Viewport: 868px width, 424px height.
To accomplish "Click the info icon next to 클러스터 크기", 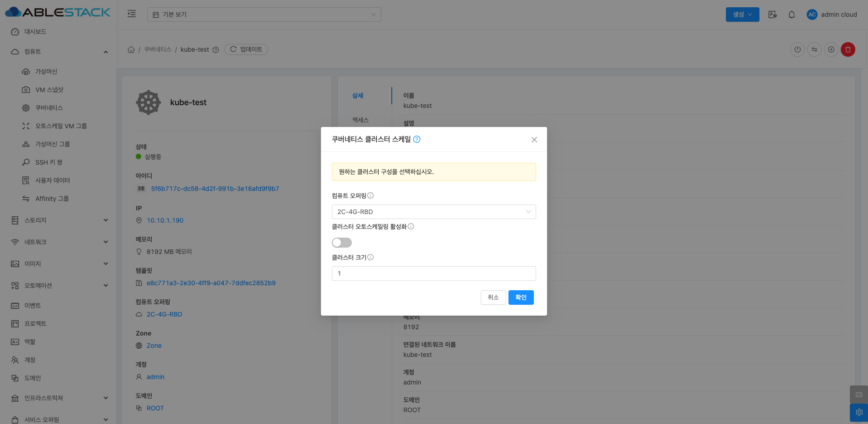I will coord(370,257).
